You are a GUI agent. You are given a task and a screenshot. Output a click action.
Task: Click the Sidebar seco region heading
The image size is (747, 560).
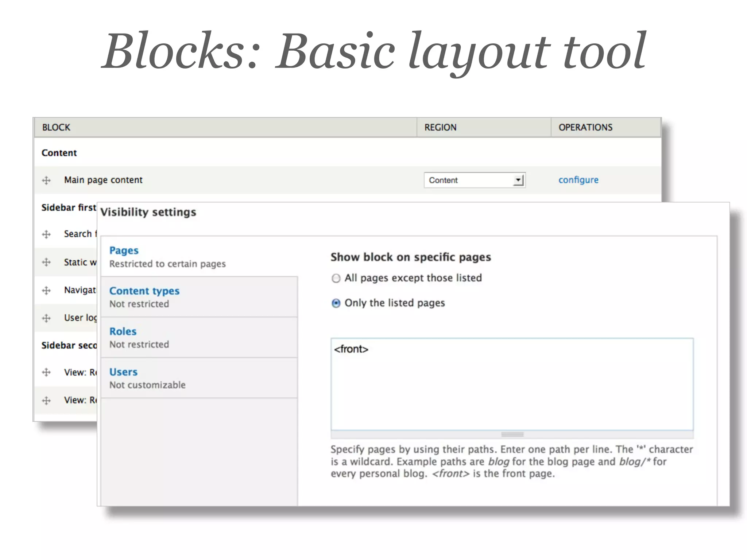tap(69, 345)
